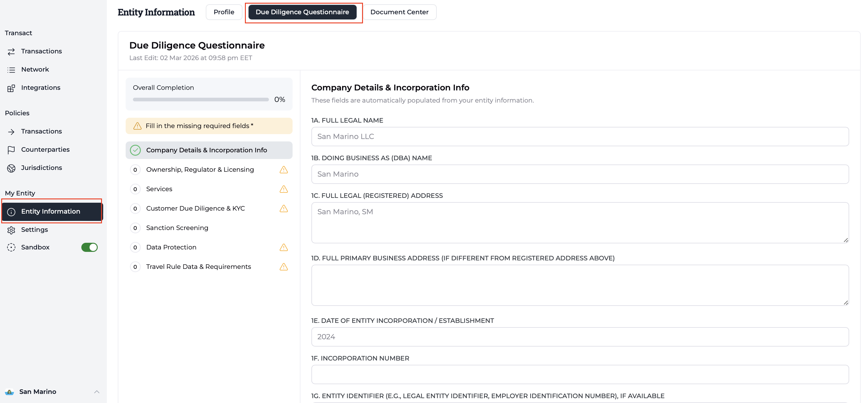
Task: Open Travel Rule Data & Requirements section
Action: [x=209, y=267]
